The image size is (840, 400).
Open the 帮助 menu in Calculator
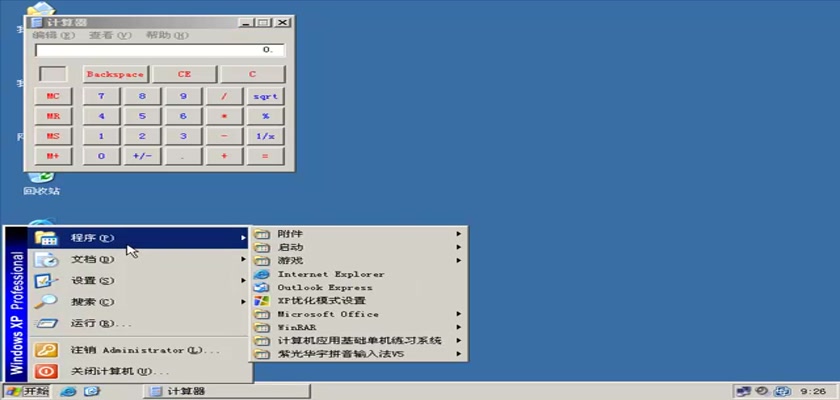[x=167, y=35]
